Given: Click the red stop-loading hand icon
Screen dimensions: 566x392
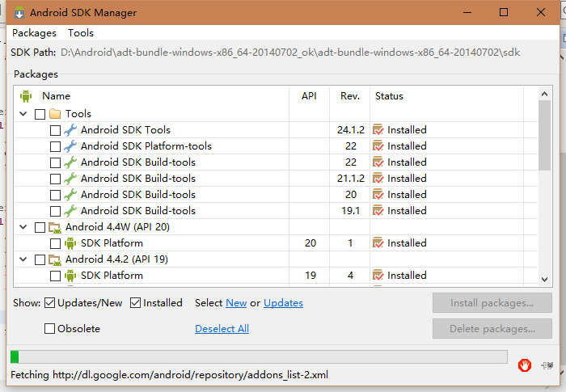Looking at the screenshot, I should click(x=525, y=365).
